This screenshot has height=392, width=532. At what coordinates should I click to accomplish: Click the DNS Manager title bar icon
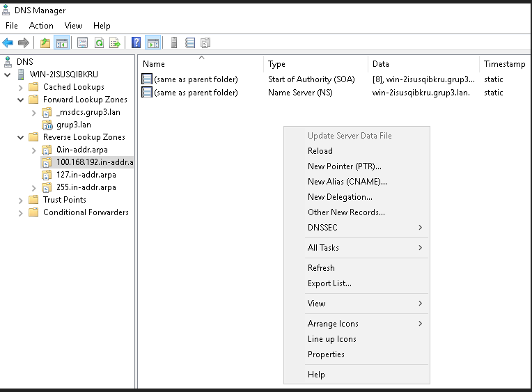click(6, 10)
